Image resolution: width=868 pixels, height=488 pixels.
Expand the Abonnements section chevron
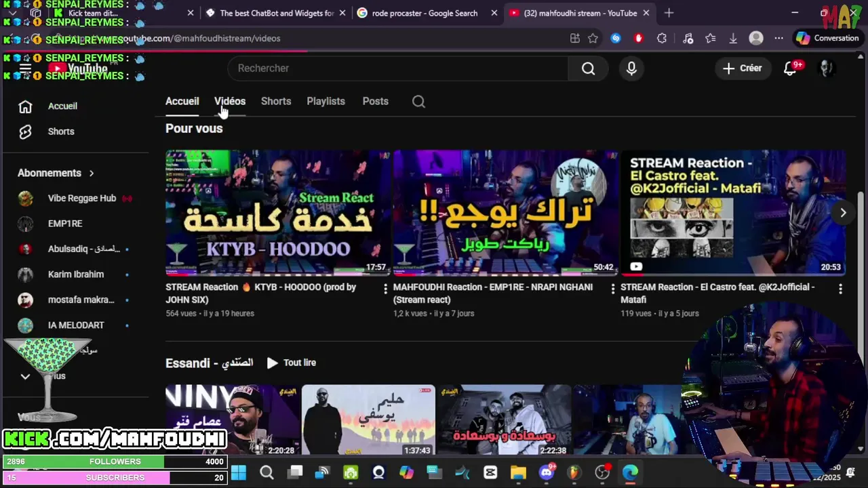click(92, 174)
